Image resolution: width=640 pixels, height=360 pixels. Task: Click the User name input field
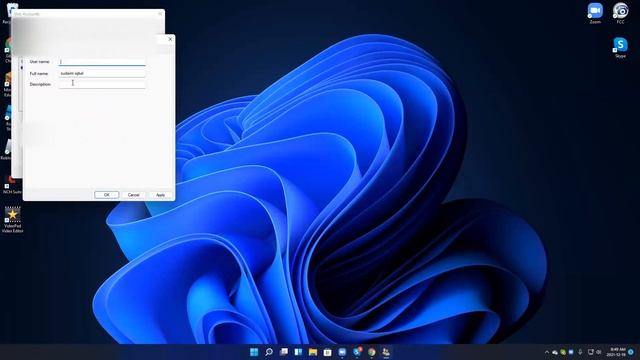(x=102, y=62)
